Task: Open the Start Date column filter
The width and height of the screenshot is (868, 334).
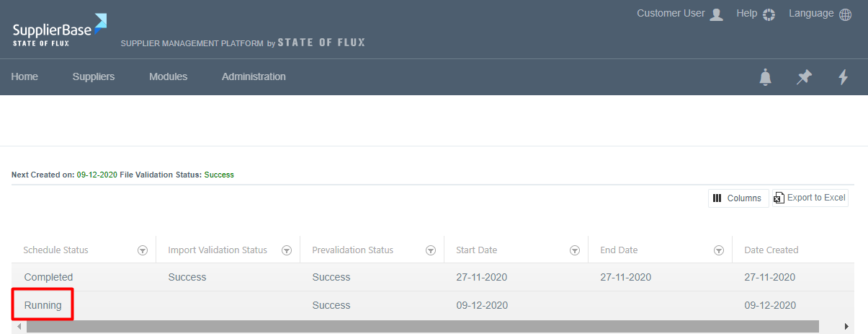Action: pyautogui.click(x=575, y=250)
